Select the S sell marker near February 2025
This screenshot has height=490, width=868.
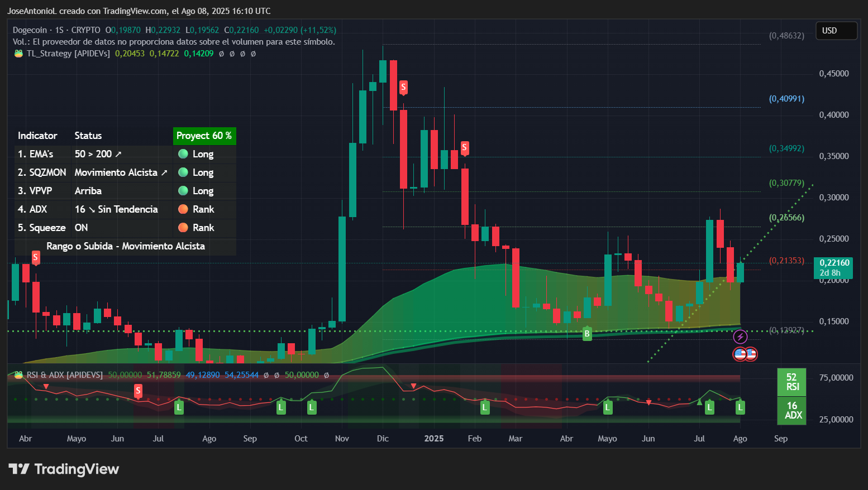465,148
